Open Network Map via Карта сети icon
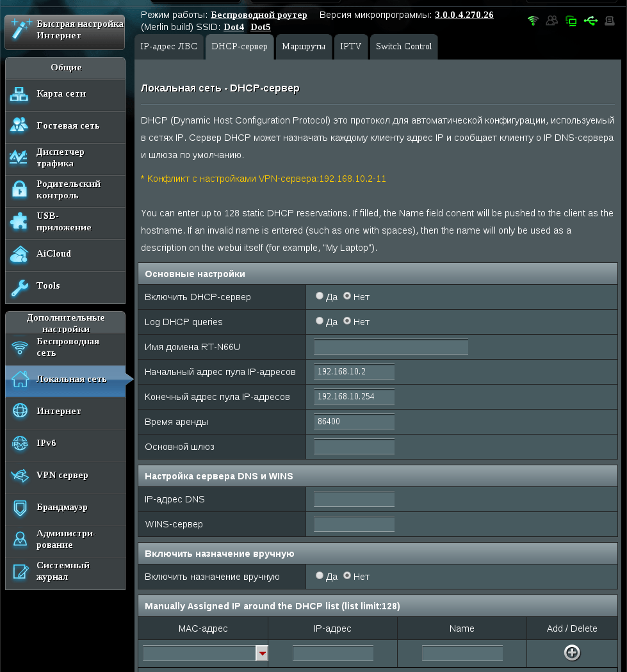The width and height of the screenshot is (627, 672). click(20, 95)
